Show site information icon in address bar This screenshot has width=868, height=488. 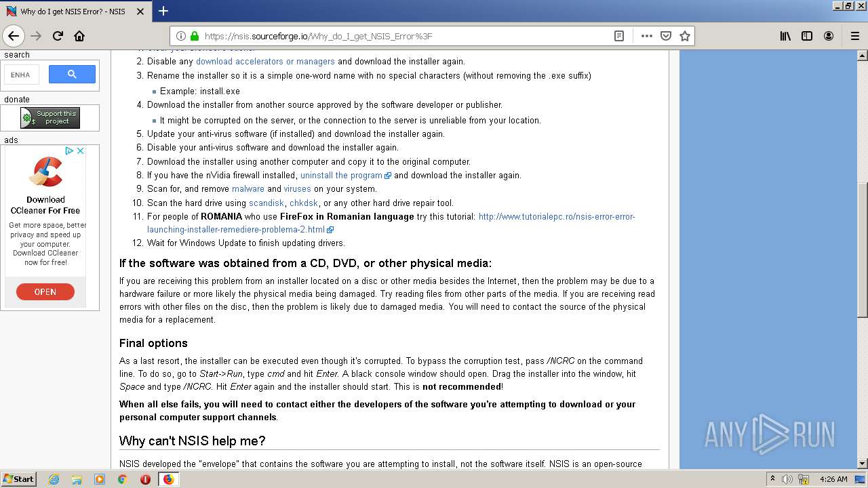pyautogui.click(x=181, y=36)
